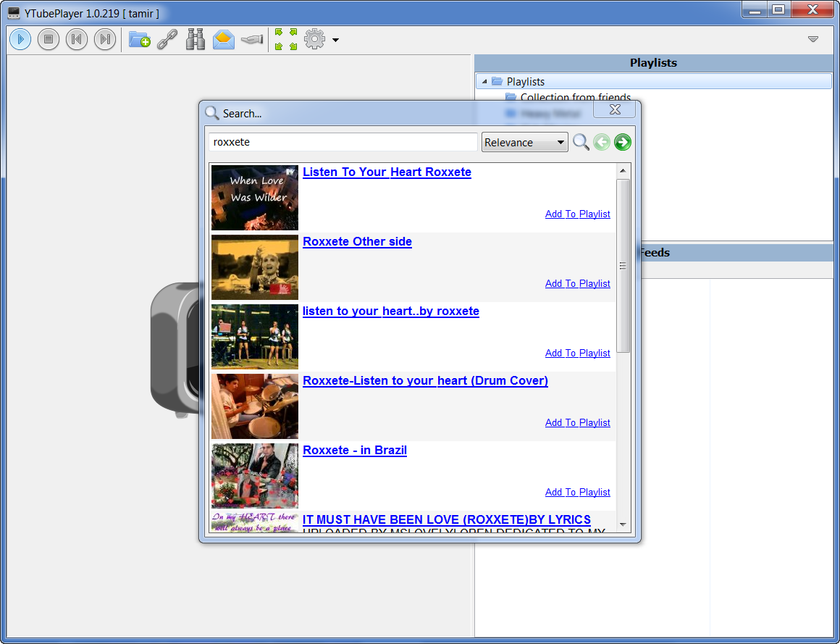
Task: Open search with the binoculars icon
Action: [196, 39]
